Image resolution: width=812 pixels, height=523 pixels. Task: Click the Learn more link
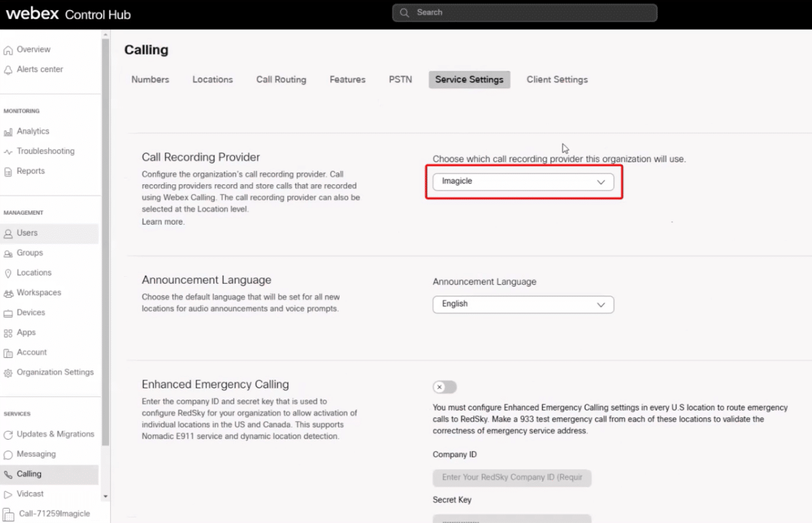click(x=163, y=222)
